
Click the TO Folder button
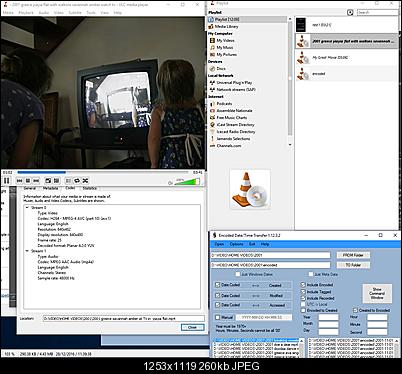point(353,265)
